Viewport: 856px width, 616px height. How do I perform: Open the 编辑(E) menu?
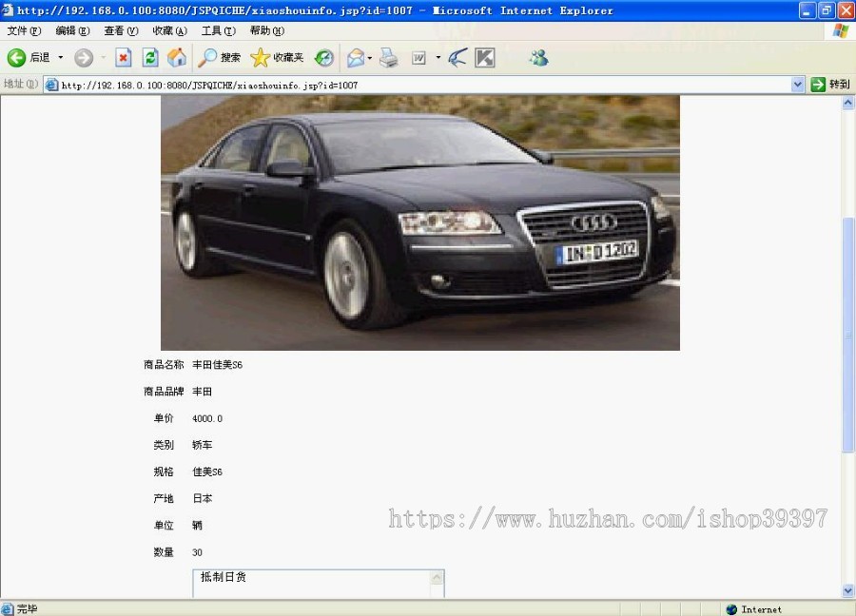click(72, 30)
